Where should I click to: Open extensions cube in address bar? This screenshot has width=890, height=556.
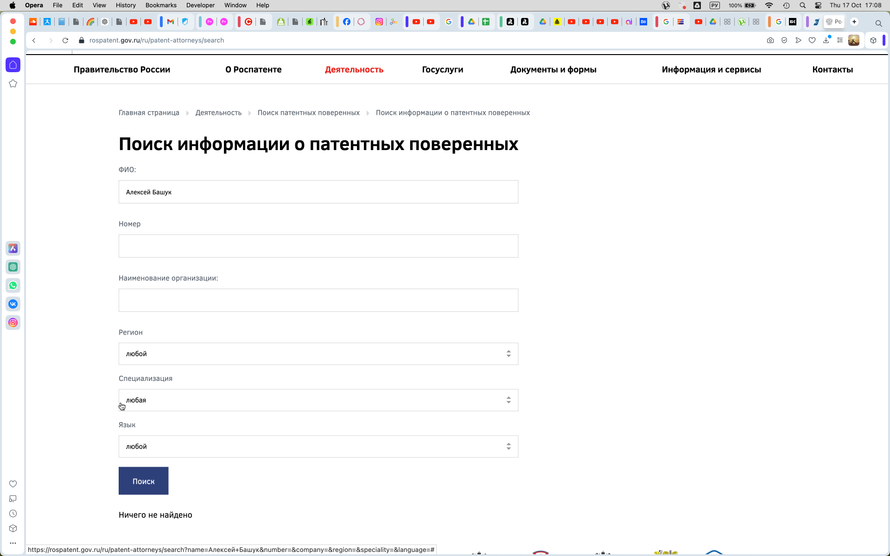[874, 40]
